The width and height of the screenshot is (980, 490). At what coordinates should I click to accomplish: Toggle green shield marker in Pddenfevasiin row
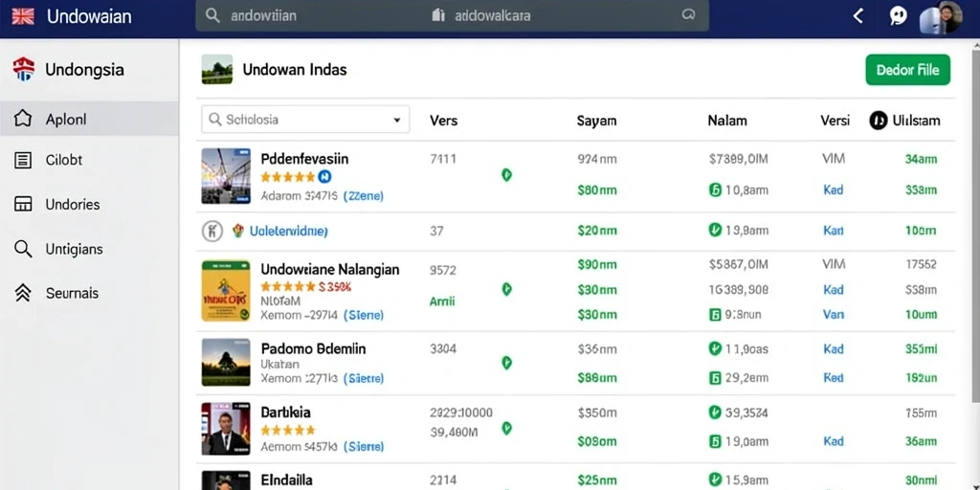coord(507,175)
